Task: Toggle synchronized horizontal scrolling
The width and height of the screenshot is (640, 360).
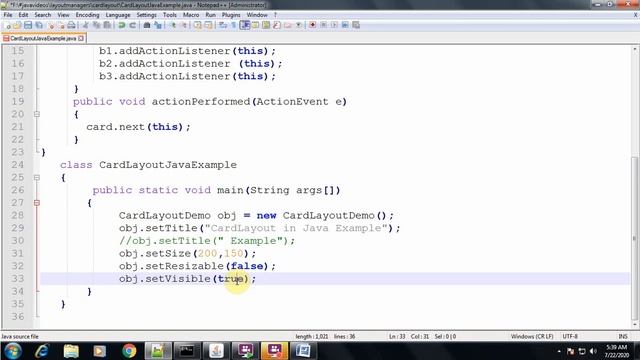Action: pyautogui.click(x=208, y=25)
